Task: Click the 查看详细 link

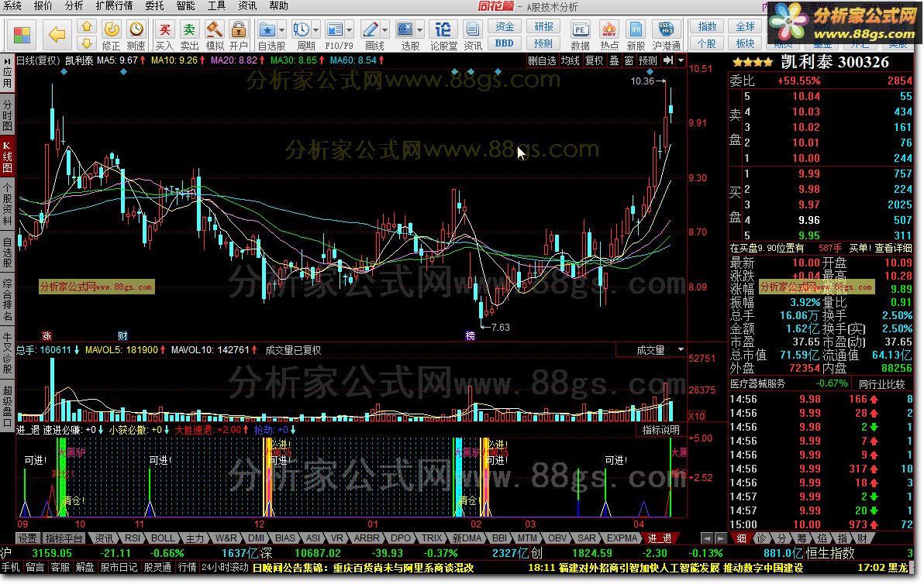Action: 893,248
